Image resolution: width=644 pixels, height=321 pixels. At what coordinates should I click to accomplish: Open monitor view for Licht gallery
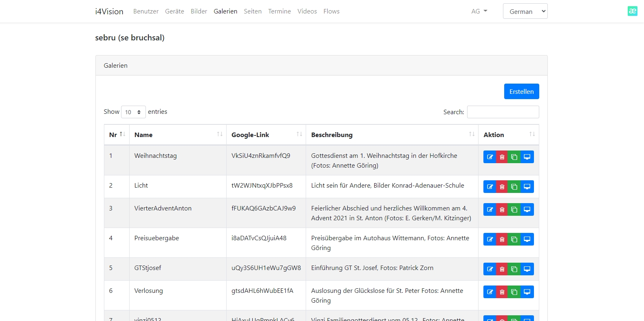coord(527,187)
